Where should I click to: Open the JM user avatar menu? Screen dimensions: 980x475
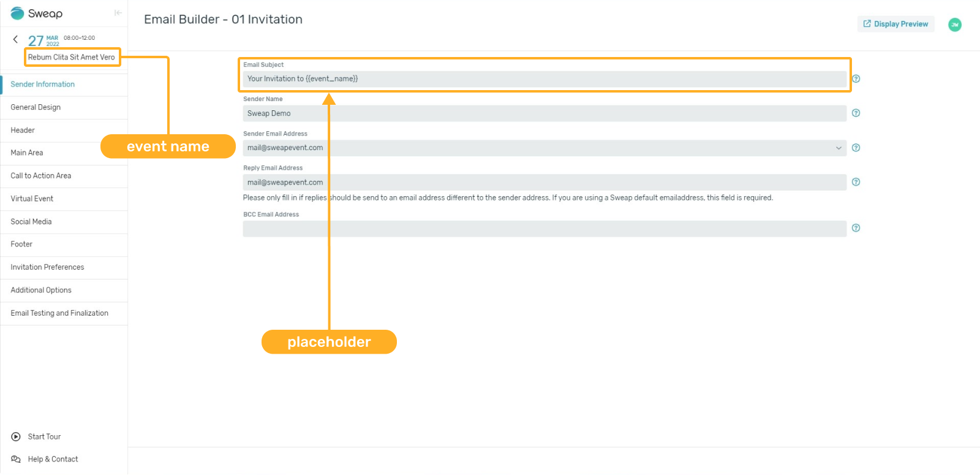pyautogui.click(x=954, y=25)
